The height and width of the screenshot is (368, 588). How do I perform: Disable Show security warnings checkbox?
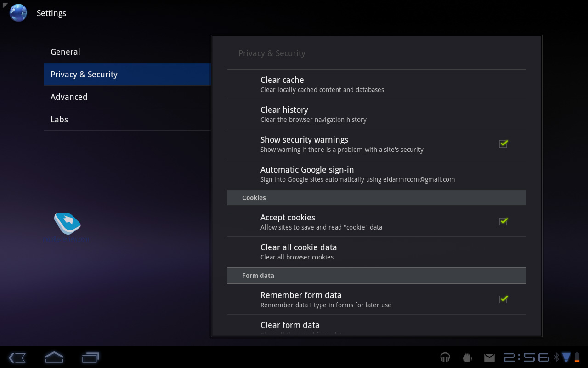pyautogui.click(x=503, y=144)
